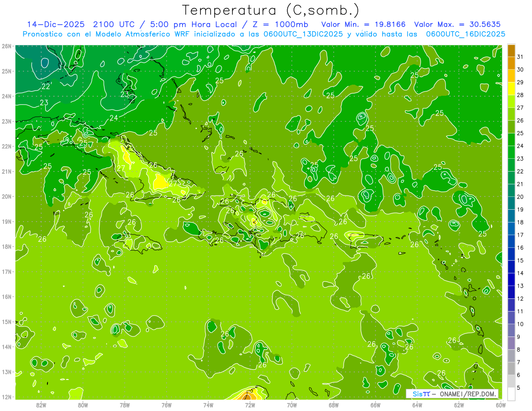Click the 23N latitude axis label
Screen dimensions: 532x411
pos(6,121)
